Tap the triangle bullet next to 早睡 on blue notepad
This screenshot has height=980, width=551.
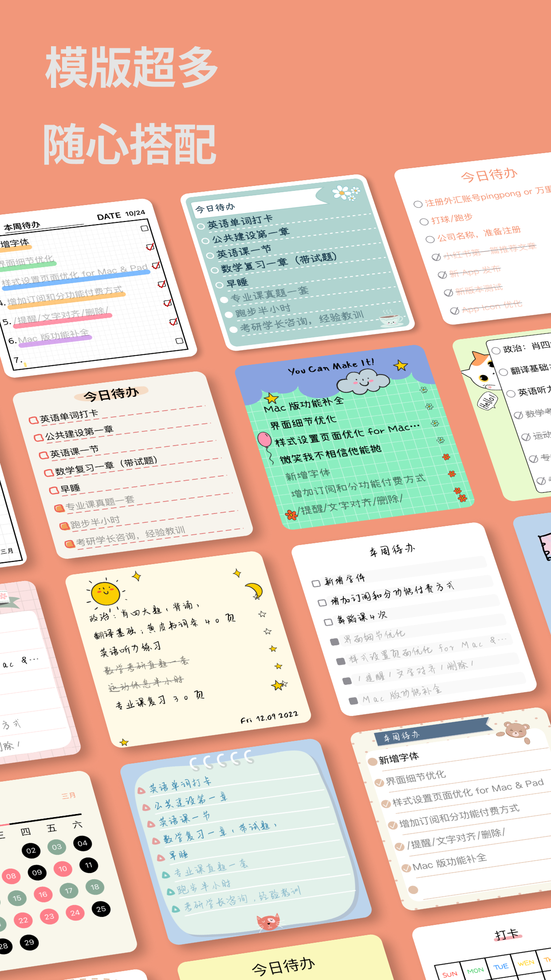(x=161, y=858)
